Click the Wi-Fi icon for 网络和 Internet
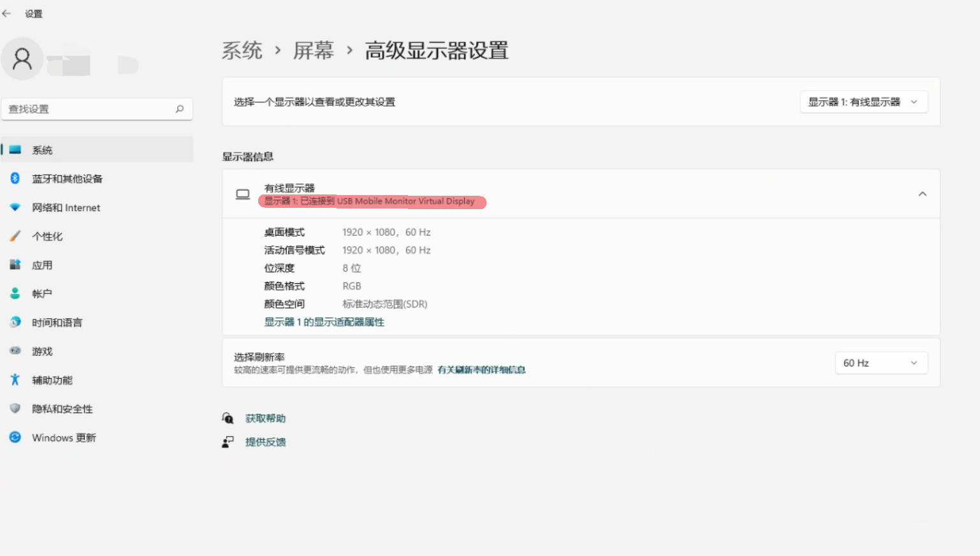Image resolution: width=980 pixels, height=556 pixels. [x=15, y=207]
